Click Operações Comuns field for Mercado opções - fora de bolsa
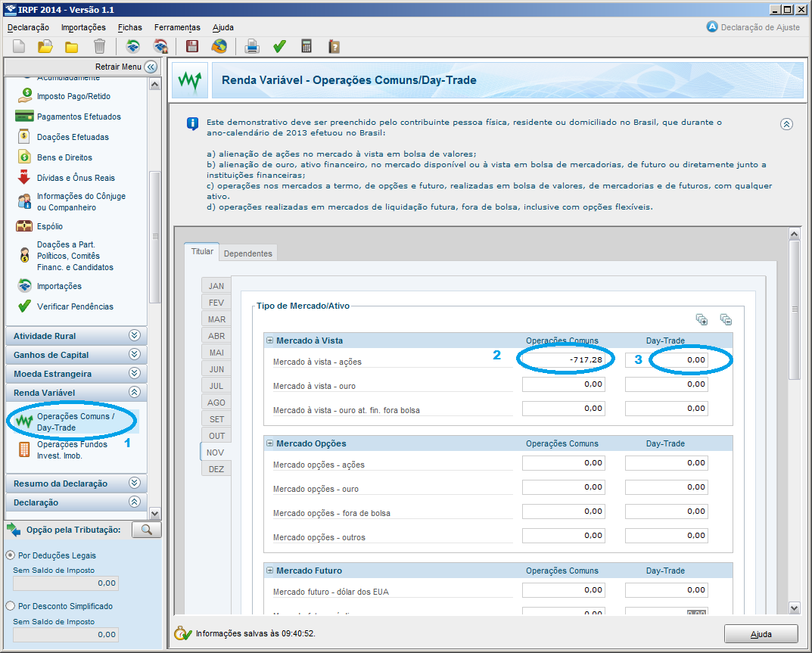812x653 pixels. point(564,512)
